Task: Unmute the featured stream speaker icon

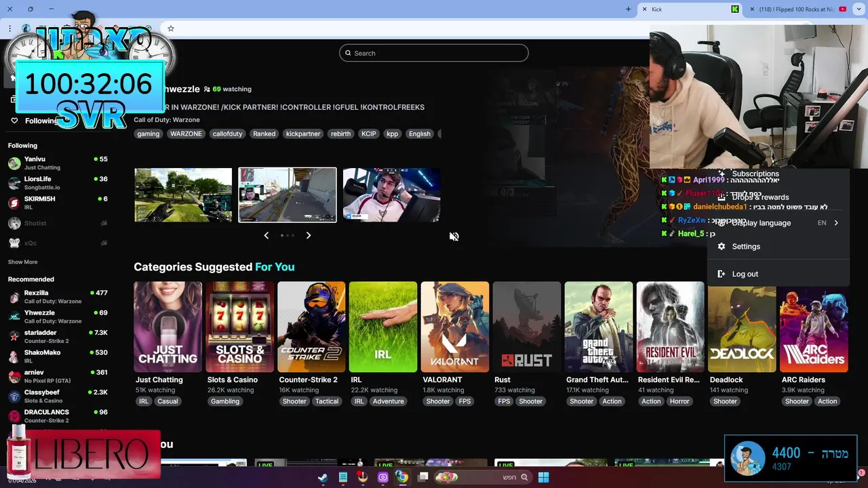Action: pos(454,237)
